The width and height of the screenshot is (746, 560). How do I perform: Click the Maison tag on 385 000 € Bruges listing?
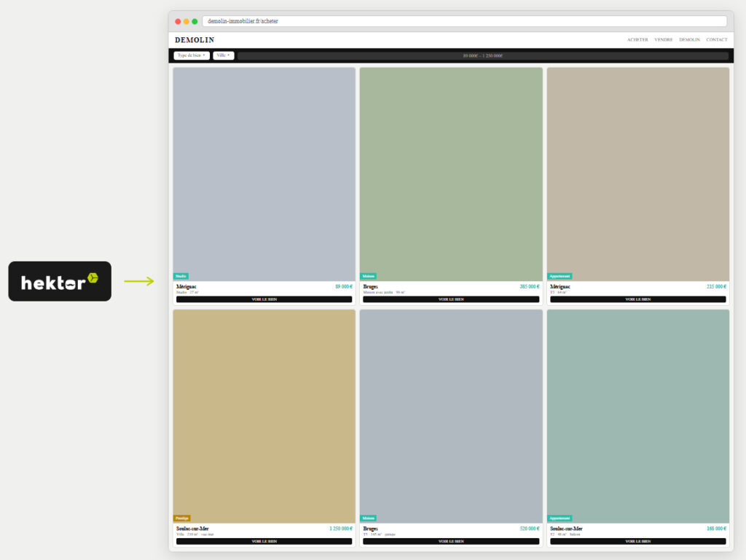click(x=368, y=276)
